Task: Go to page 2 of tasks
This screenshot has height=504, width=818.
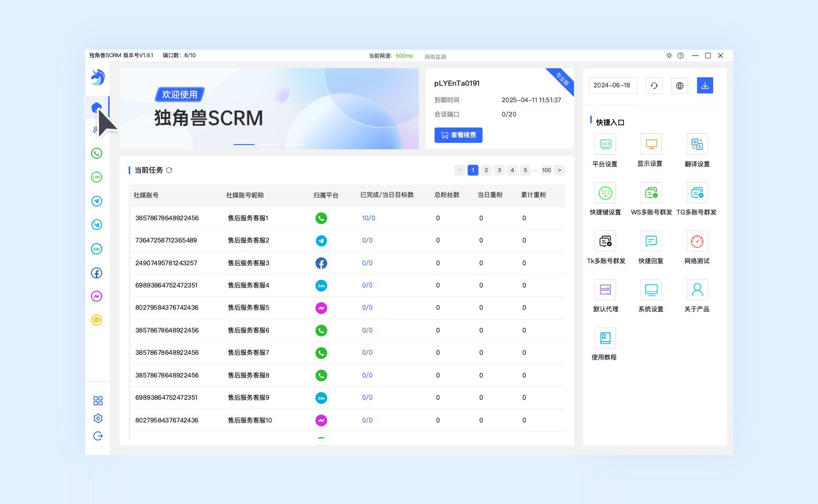Action: click(x=486, y=170)
